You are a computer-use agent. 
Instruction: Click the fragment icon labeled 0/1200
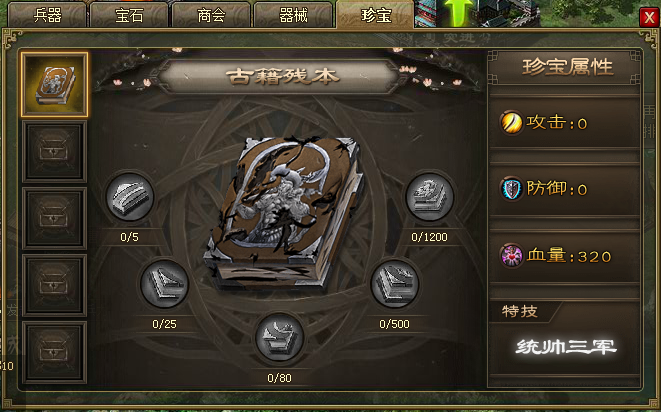430,197
